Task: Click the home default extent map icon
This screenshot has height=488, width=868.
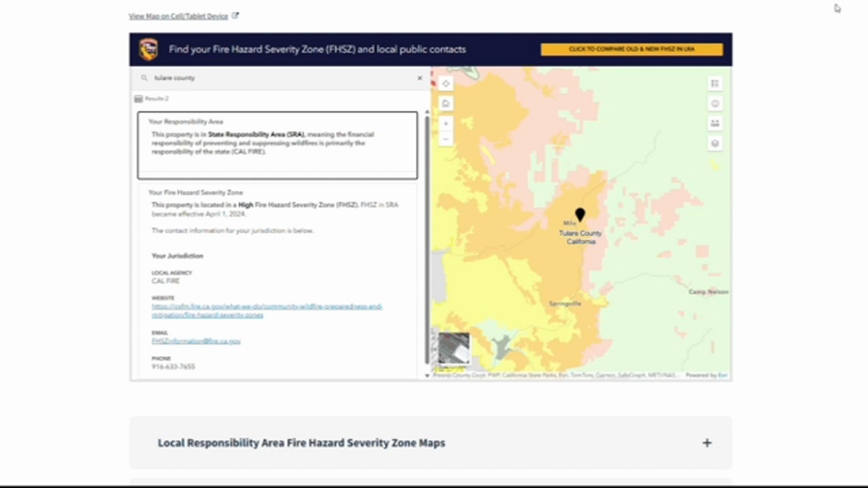Action: tap(445, 103)
